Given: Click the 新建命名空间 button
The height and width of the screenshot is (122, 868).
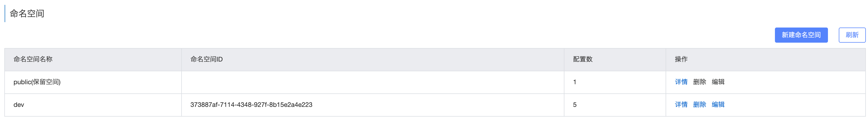Looking at the screenshot, I should (x=801, y=35).
